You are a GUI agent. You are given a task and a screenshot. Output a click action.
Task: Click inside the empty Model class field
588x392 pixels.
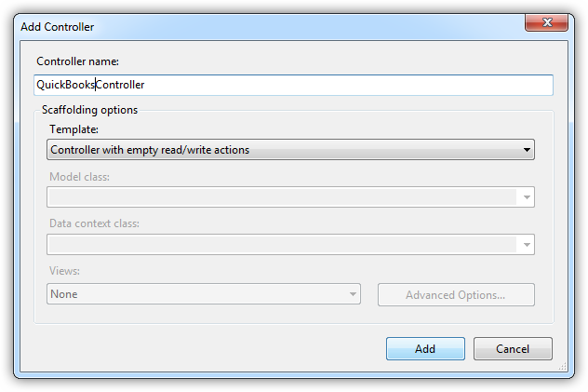click(x=279, y=197)
